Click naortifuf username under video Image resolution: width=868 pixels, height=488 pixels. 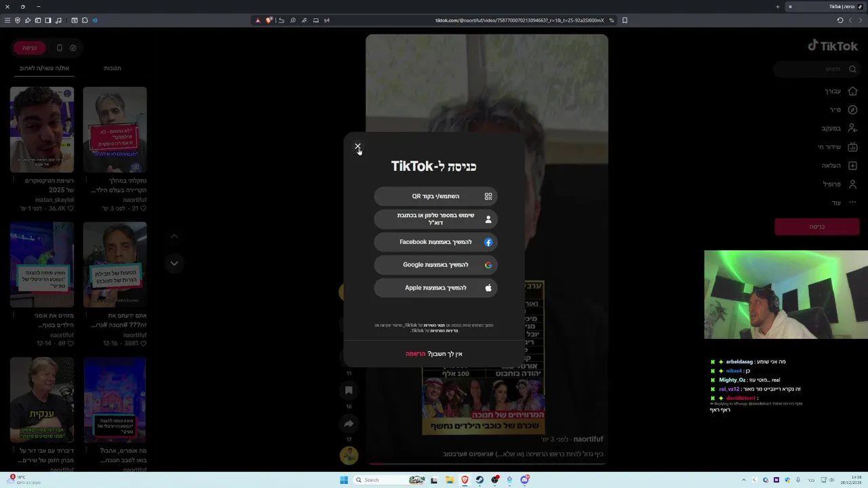[x=588, y=439]
